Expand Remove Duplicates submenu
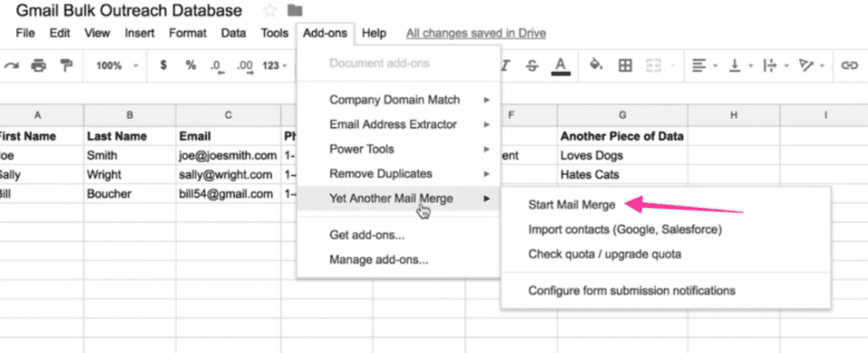868x353 pixels. (398, 173)
